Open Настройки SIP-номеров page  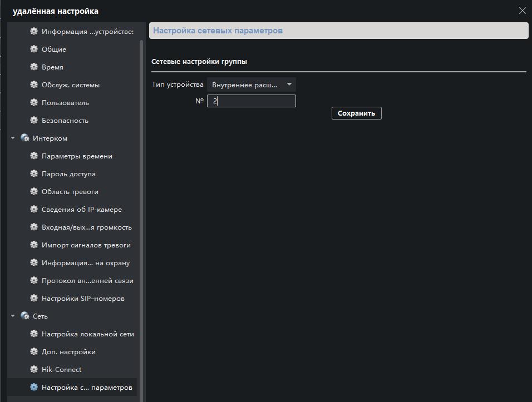point(83,299)
